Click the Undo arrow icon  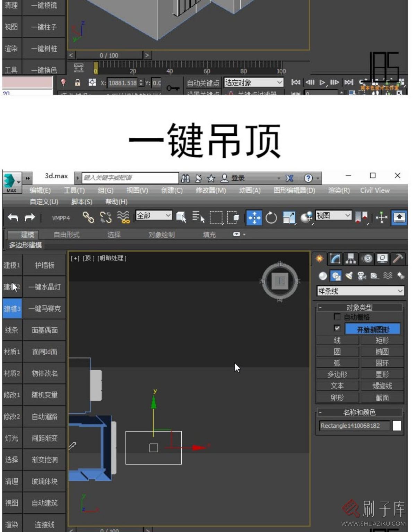pos(13,218)
